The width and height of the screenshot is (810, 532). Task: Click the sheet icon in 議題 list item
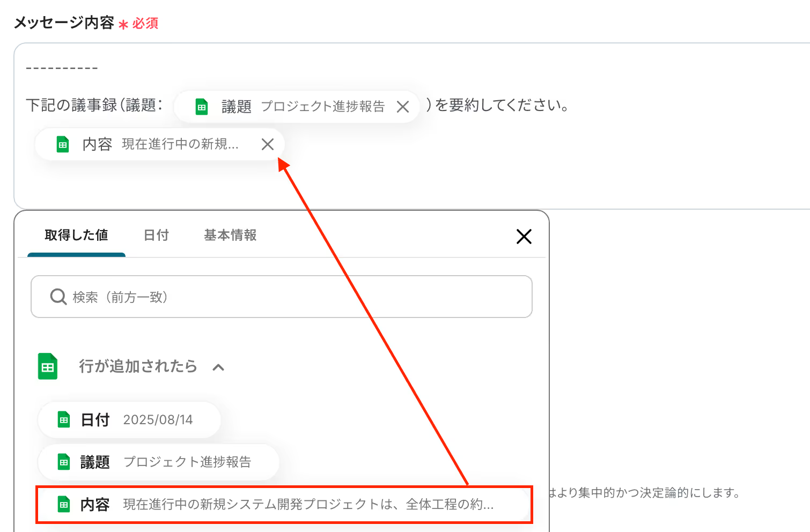64,462
